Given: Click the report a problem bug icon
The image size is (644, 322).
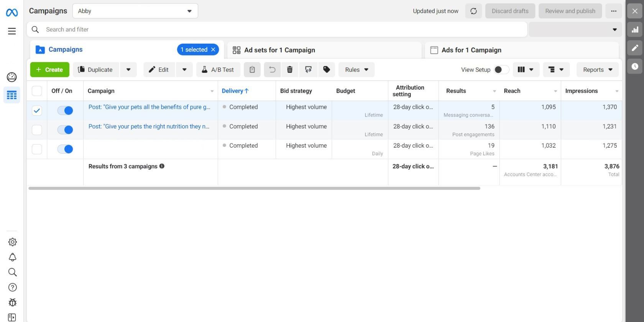Looking at the screenshot, I should [12, 302].
